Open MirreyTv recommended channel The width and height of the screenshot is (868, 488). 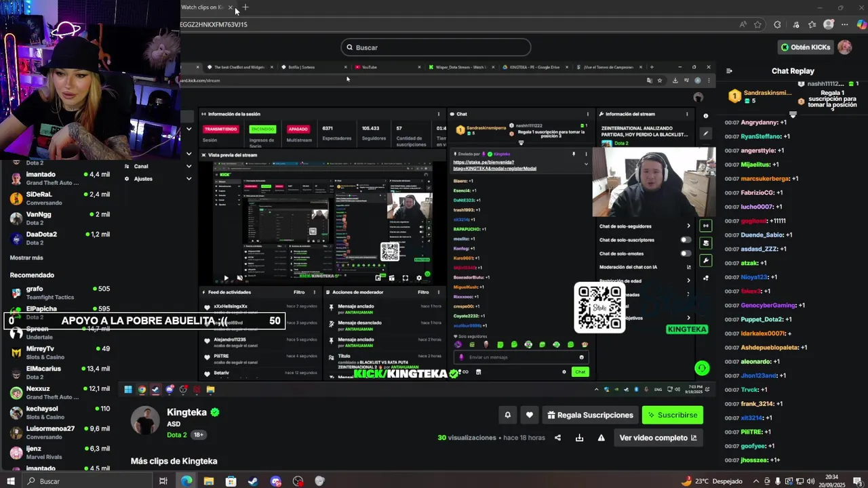coord(60,352)
